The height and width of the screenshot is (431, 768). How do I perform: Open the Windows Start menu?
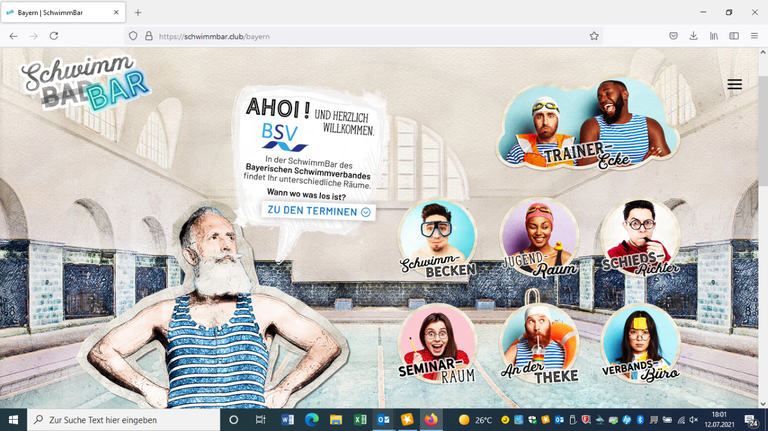click(13, 420)
